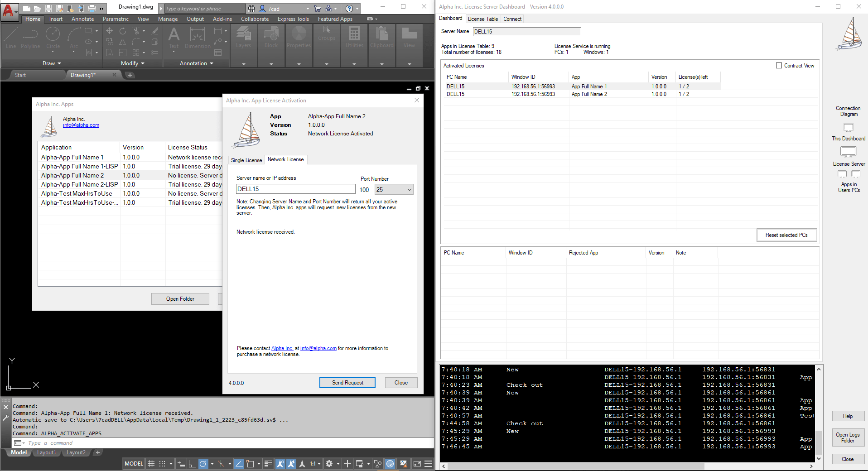
Task: Click the Autodesk App Store cart icon
Action: 317,9
